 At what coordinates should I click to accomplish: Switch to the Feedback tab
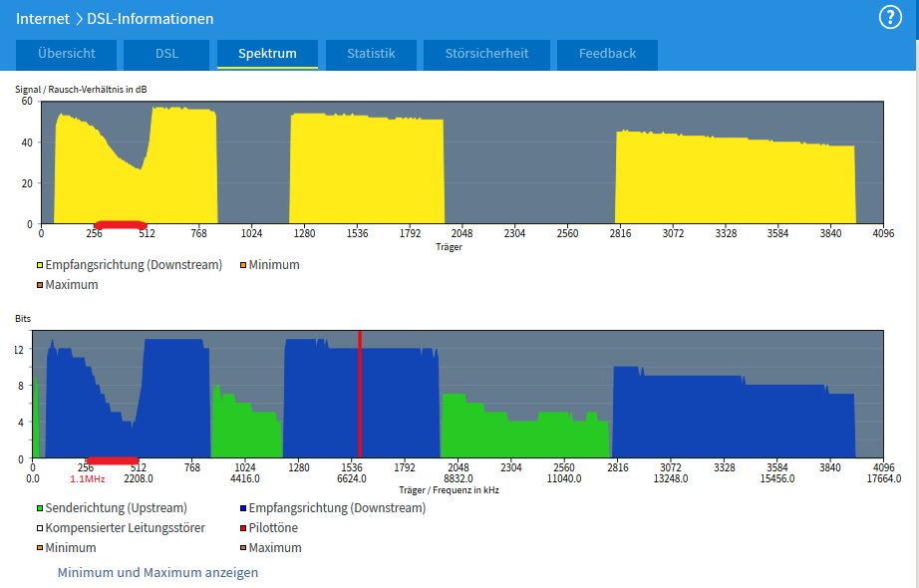(x=607, y=54)
